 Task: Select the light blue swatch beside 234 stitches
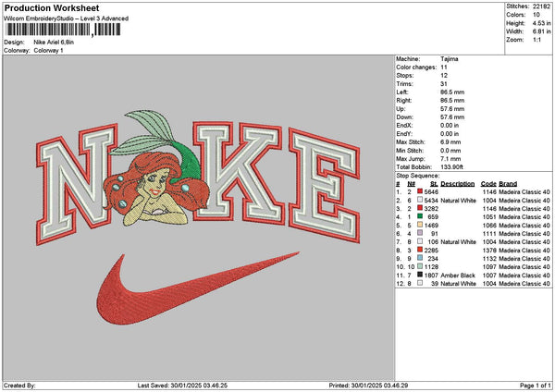click(x=420, y=258)
